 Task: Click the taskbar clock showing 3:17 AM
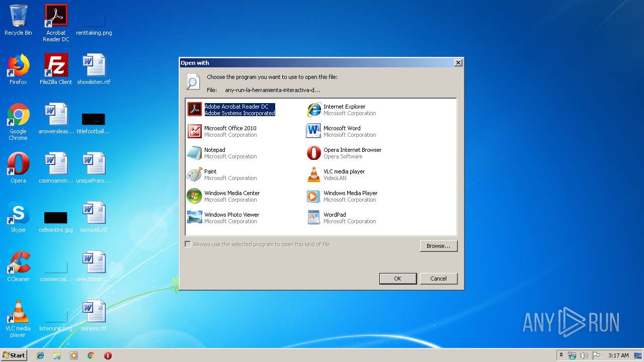[618, 355]
